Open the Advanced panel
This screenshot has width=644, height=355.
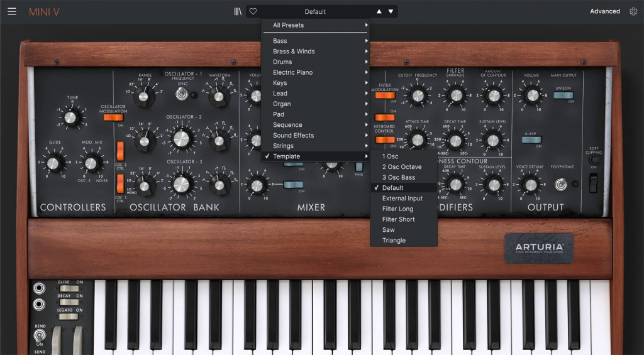click(604, 11)
